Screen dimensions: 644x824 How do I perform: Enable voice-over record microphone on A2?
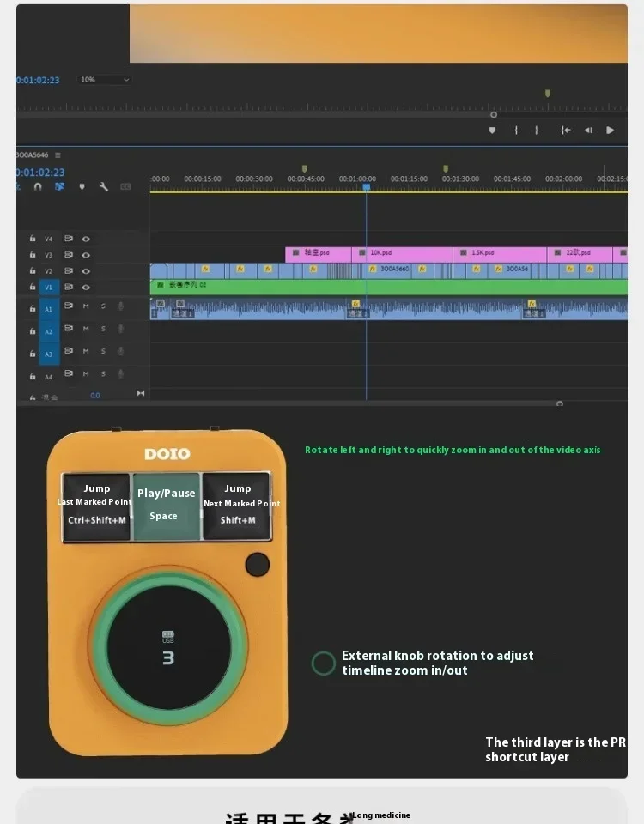click(120, 329)
